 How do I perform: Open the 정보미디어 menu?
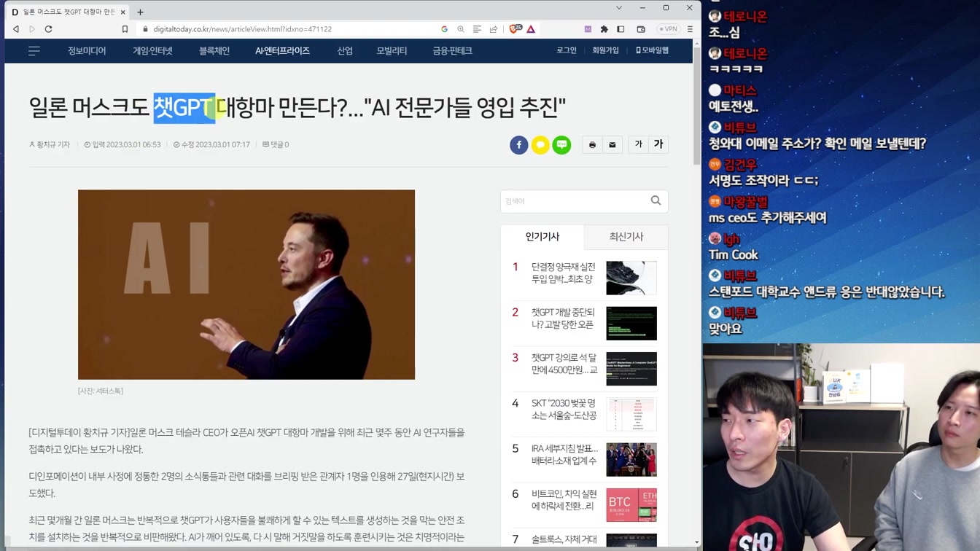[x=87, y=51]
